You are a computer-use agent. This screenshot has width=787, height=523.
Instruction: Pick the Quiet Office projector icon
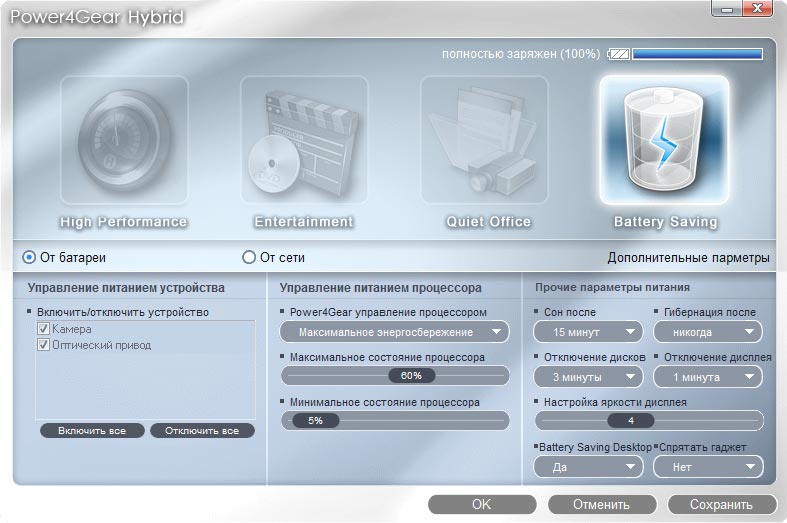coord(484,140)
